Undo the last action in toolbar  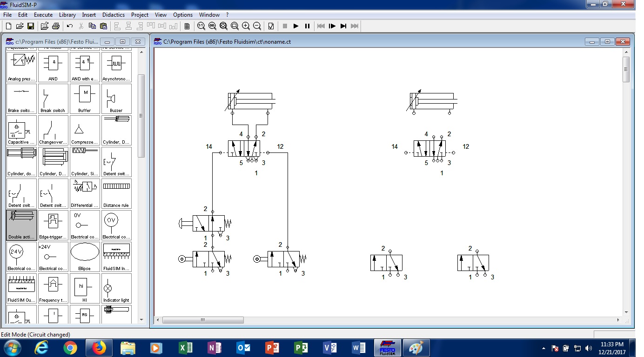pyautogui.click(x=70, y=26)
